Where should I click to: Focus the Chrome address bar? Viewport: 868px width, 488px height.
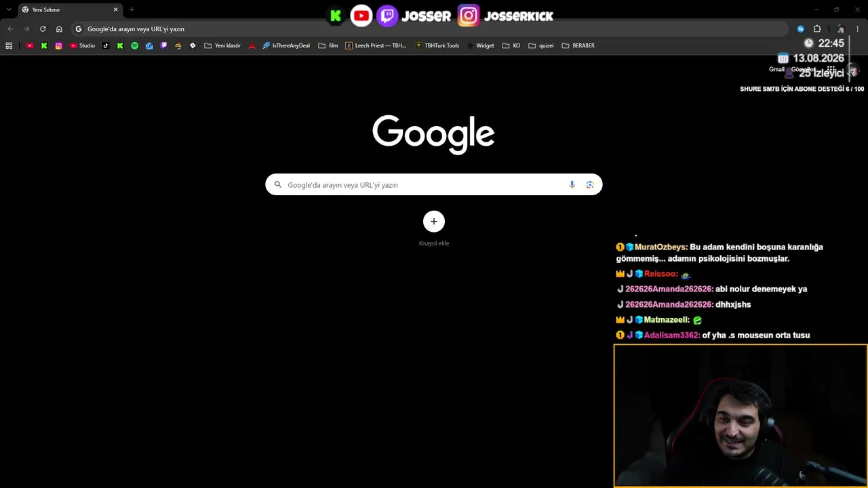tap(429, 29)
